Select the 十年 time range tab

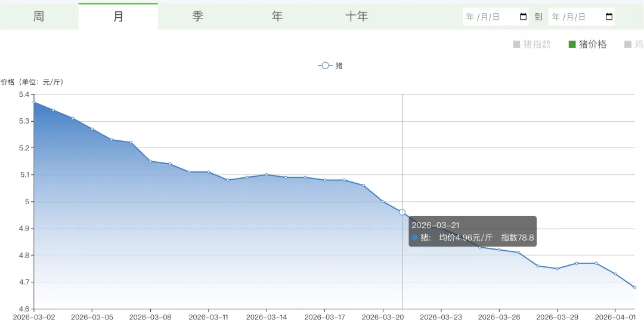[357, 17]
